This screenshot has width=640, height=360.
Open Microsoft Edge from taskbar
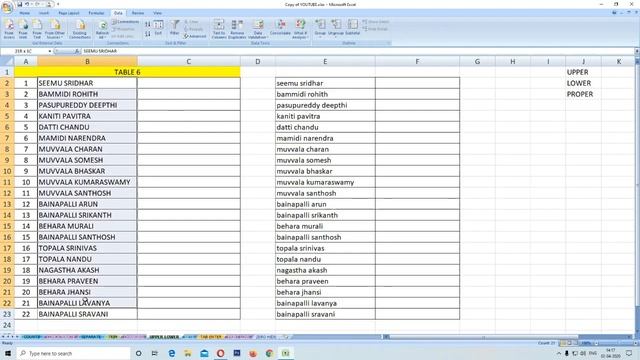(171, 353)
